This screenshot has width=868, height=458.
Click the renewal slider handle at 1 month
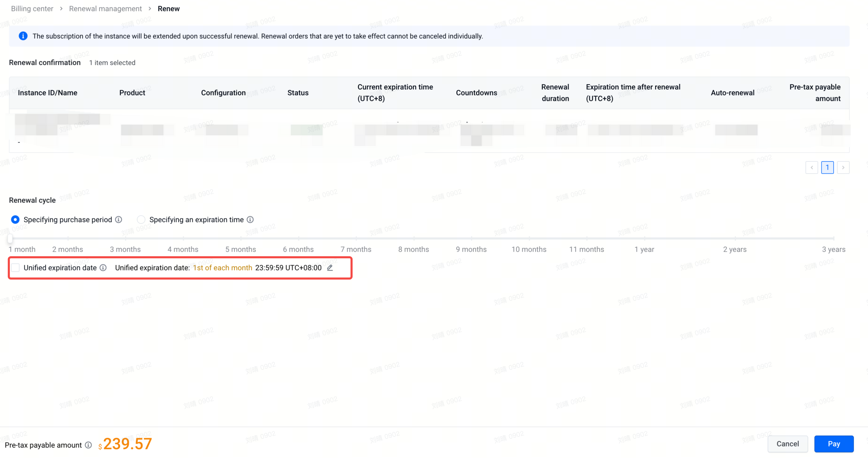[x=10, y=239]
